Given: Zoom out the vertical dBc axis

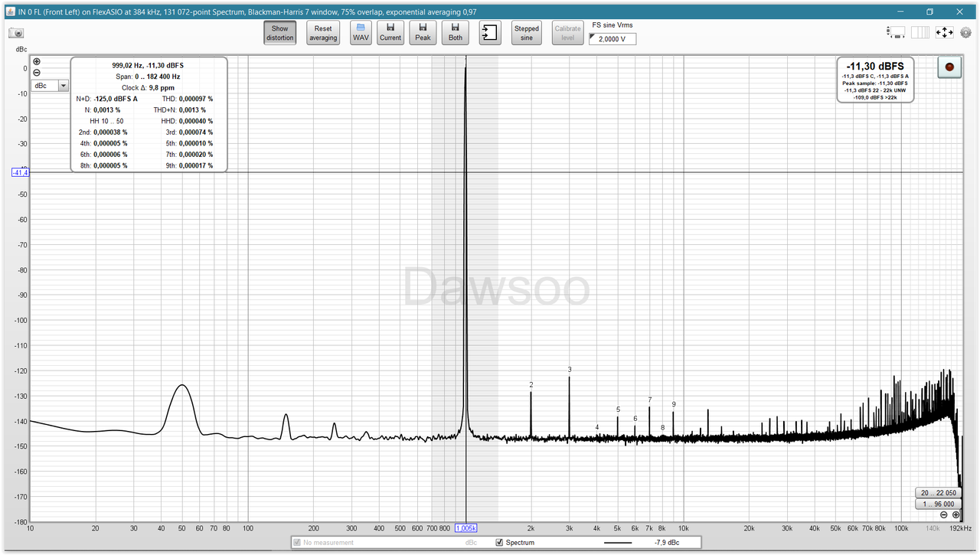Looking at the screenshot, I should (x=37, y=73).
